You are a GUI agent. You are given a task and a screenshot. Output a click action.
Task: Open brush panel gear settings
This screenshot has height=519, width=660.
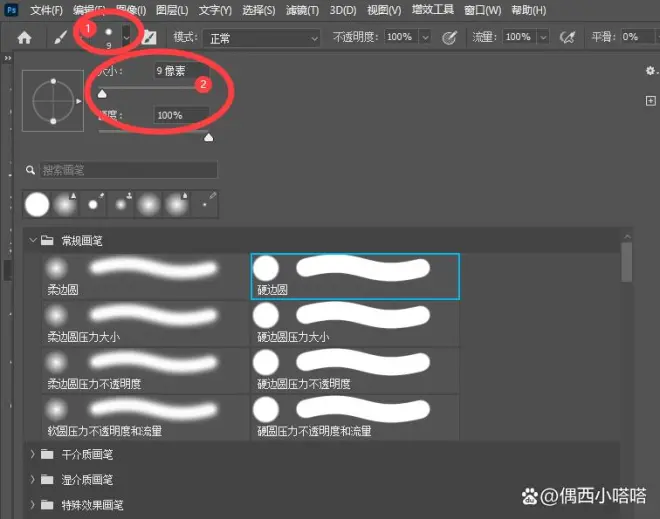(x=650, y=71)
